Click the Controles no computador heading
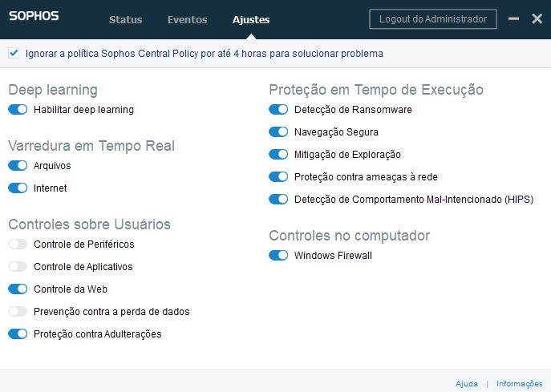Screen dimensions: 551x392 tap(350, 236)
